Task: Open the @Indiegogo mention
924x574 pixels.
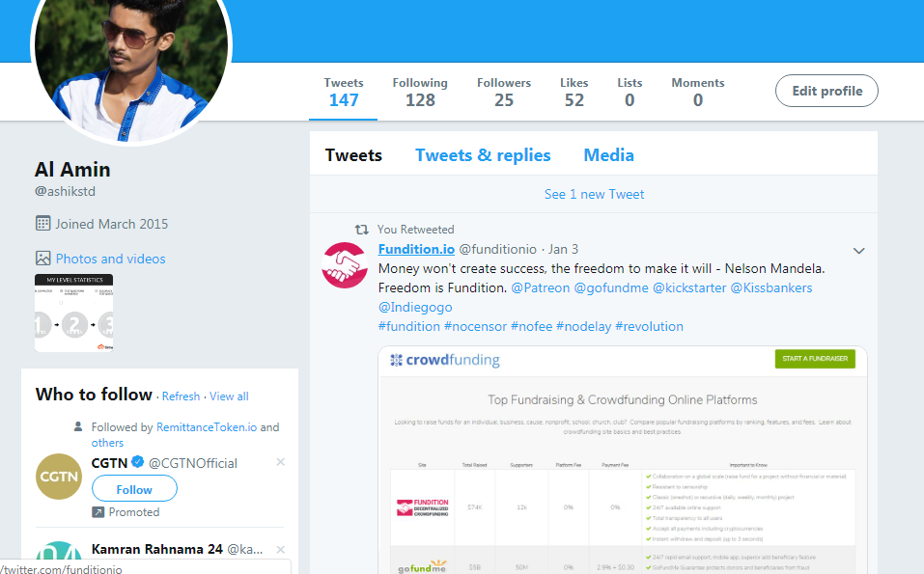Action: coord(415,308)
